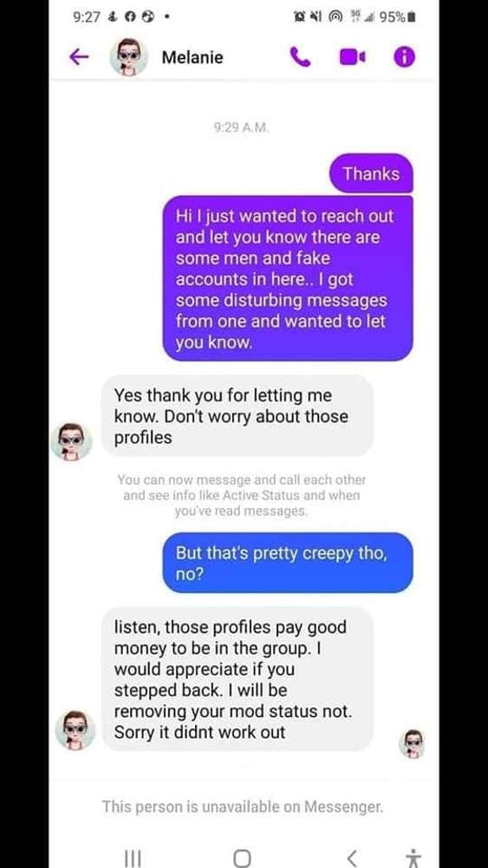Open the accessibility shortcut icon

[413, 858]
